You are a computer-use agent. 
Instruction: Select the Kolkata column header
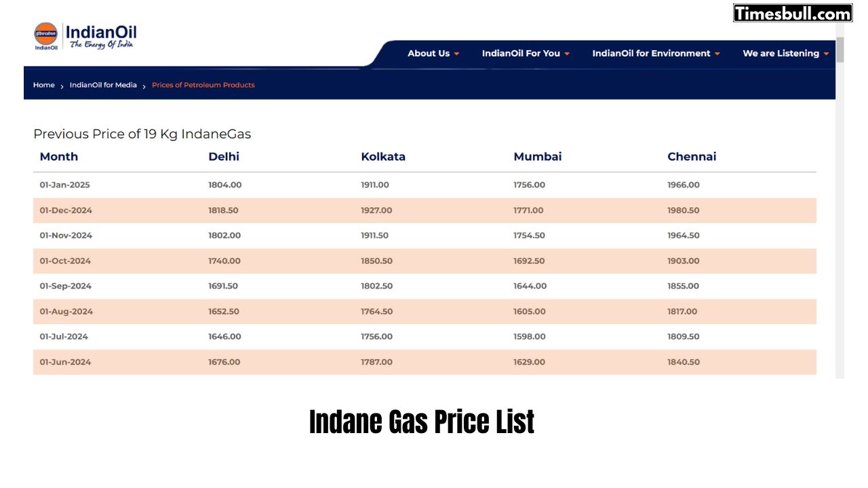383,157
